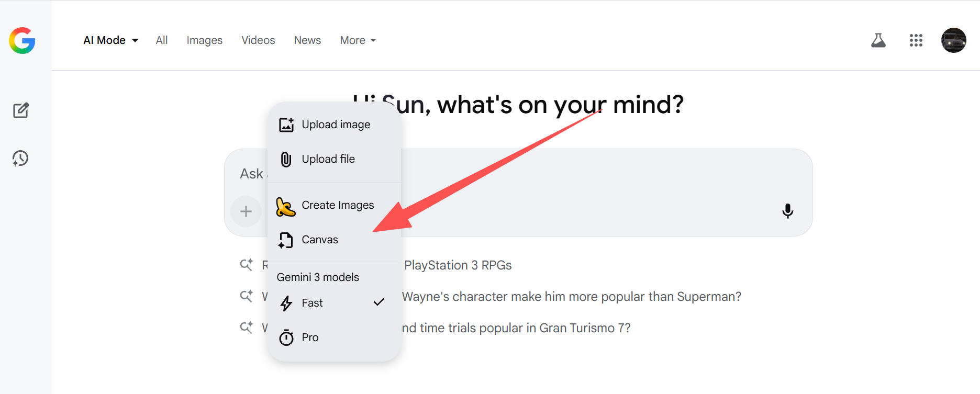Open the profile account avatar
Image resolution: width=980 pixels, height=394 pixels.
click(x=953, y=40)
